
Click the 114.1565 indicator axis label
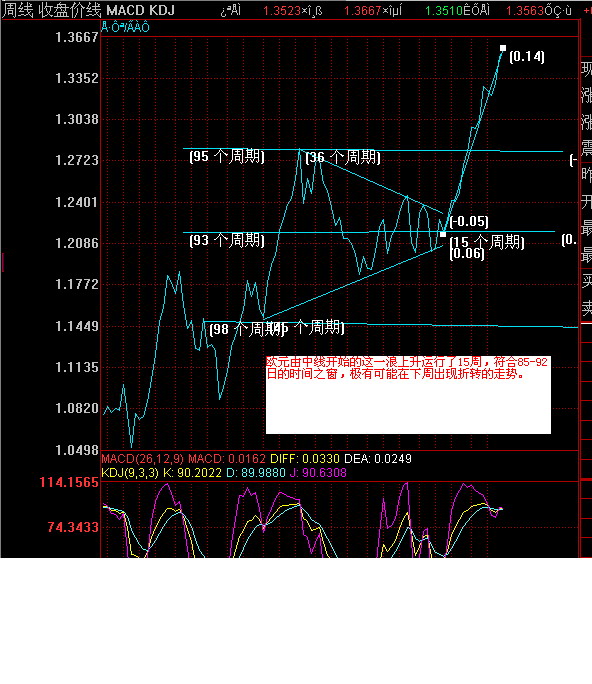click(69, 482)
